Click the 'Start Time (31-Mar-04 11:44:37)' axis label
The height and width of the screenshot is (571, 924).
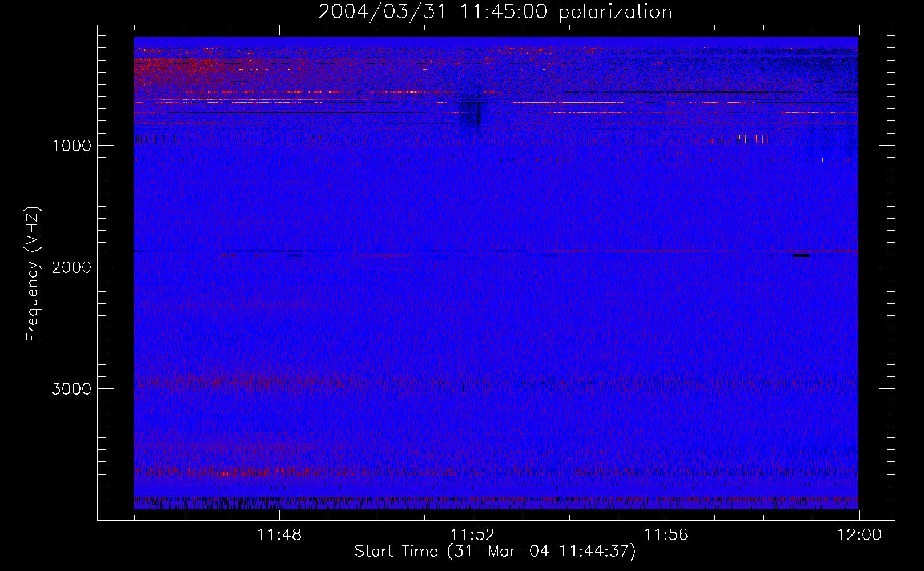[x=495, y=552]
